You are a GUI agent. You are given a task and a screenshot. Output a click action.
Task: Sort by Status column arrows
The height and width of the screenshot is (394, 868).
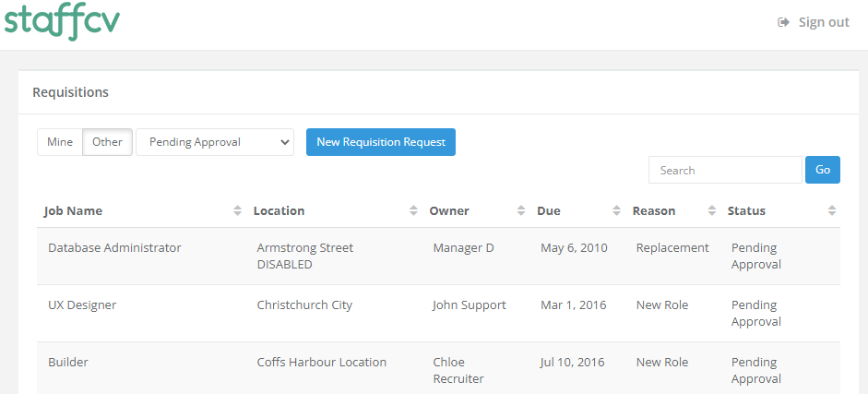[831, 210]
